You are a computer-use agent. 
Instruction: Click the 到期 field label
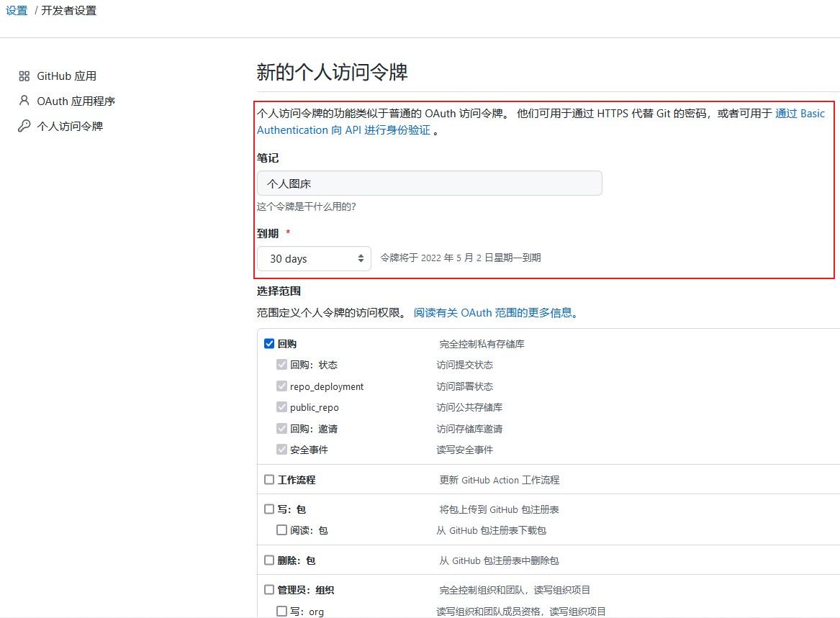[x=268, y=234]
